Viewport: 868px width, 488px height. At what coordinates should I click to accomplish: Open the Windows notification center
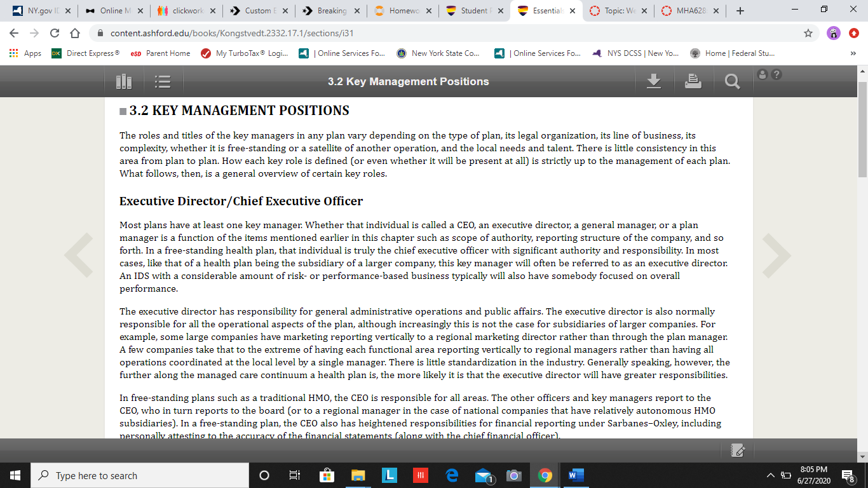pos(847,475)
